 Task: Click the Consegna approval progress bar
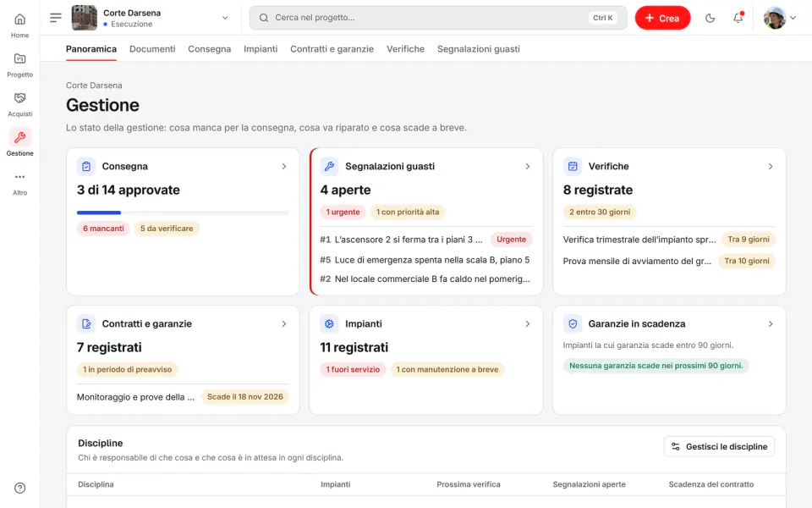click(x=183, y=213)
